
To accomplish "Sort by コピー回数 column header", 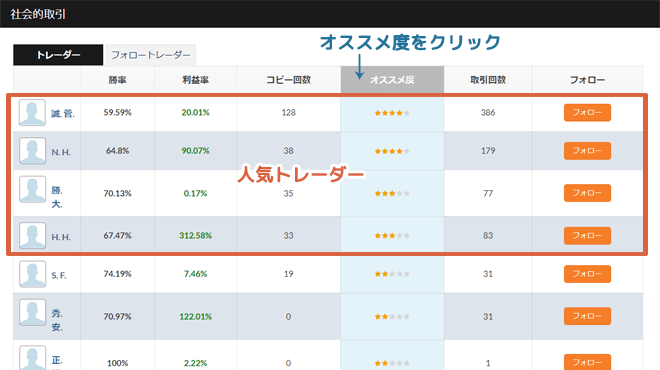I will click(288, 80).
